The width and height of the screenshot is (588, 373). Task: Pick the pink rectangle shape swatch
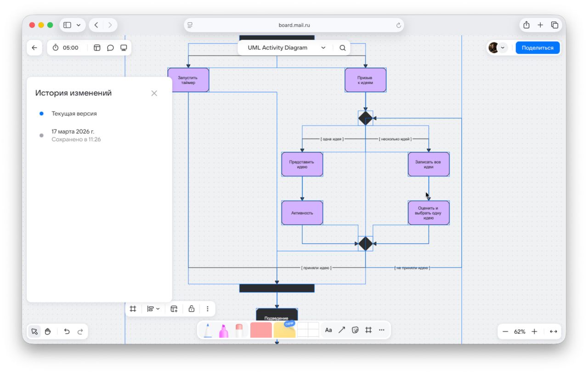point(261,330)
